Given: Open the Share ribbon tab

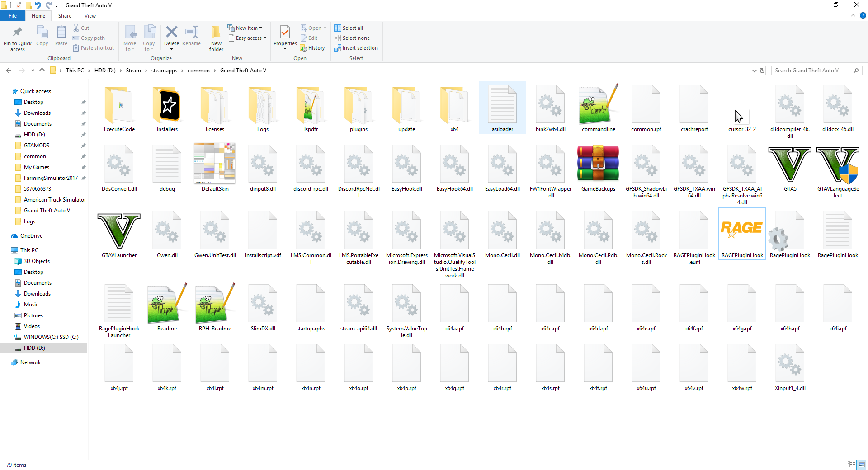Looking at the screenshot, I should [65, 16].
